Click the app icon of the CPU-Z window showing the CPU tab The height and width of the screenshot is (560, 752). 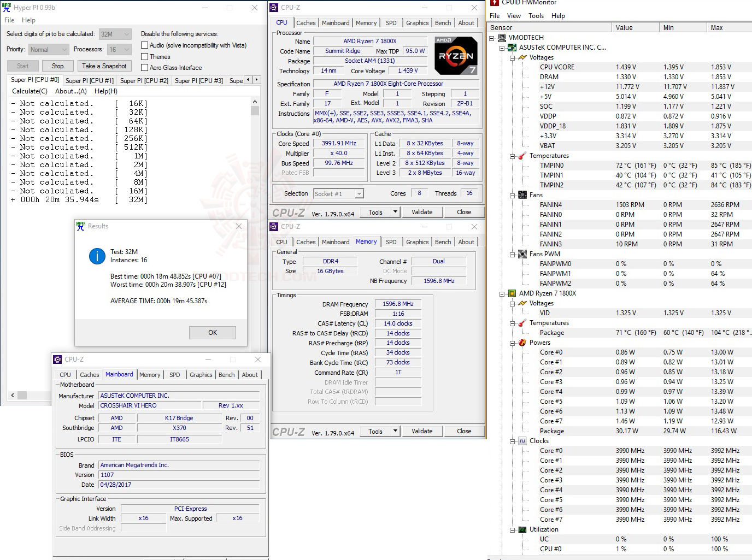point(274,8)
